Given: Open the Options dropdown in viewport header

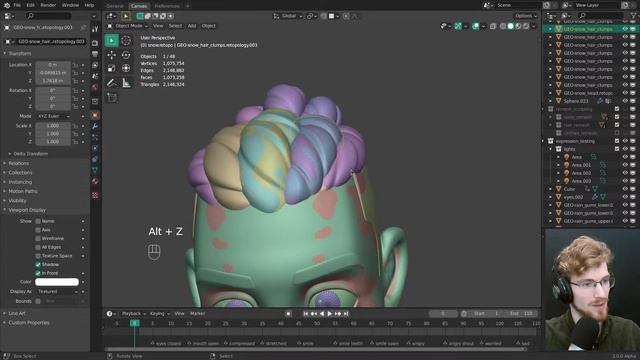Looking at the screenshot, I should tap(526, 16).
